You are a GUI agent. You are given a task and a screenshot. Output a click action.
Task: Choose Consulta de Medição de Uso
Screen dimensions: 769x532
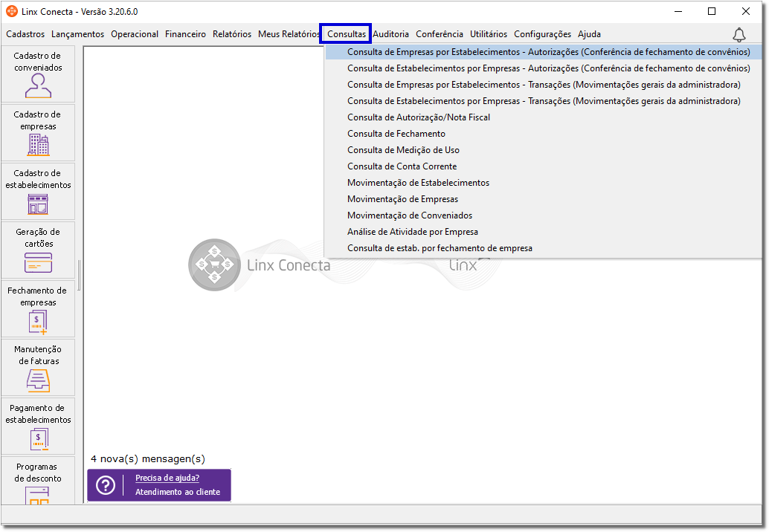point(544,150)
